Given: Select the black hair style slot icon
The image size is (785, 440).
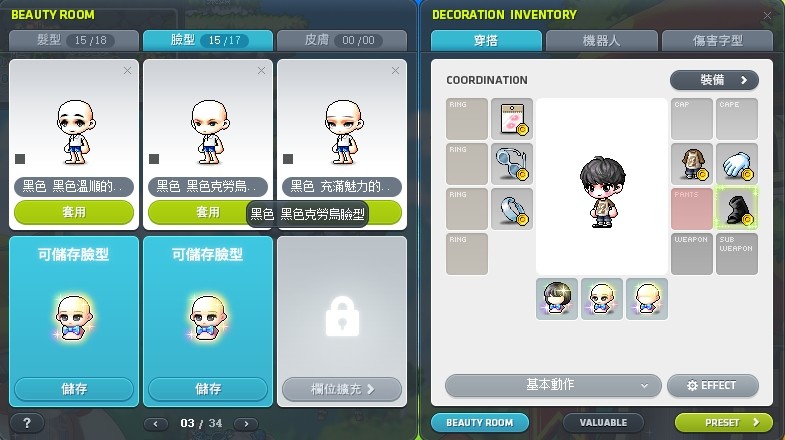Looking at the screenshot, I should pos(557,299).
